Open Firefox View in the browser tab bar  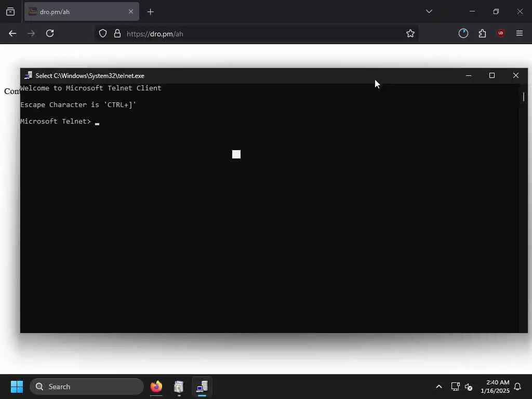point(10,12)
